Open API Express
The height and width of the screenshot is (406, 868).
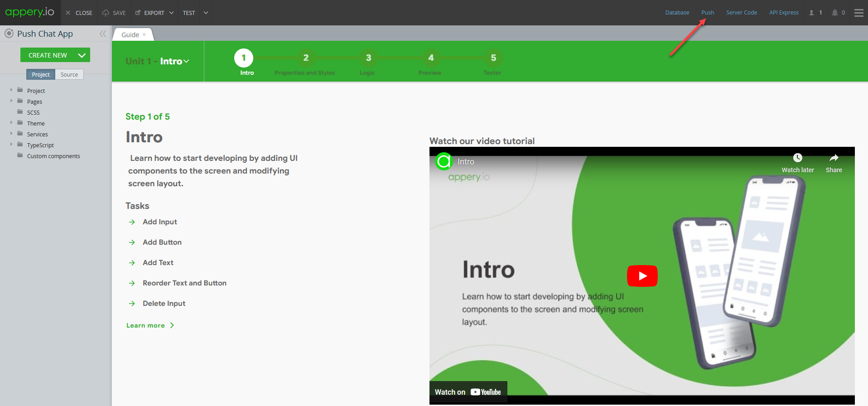[784, 13]
